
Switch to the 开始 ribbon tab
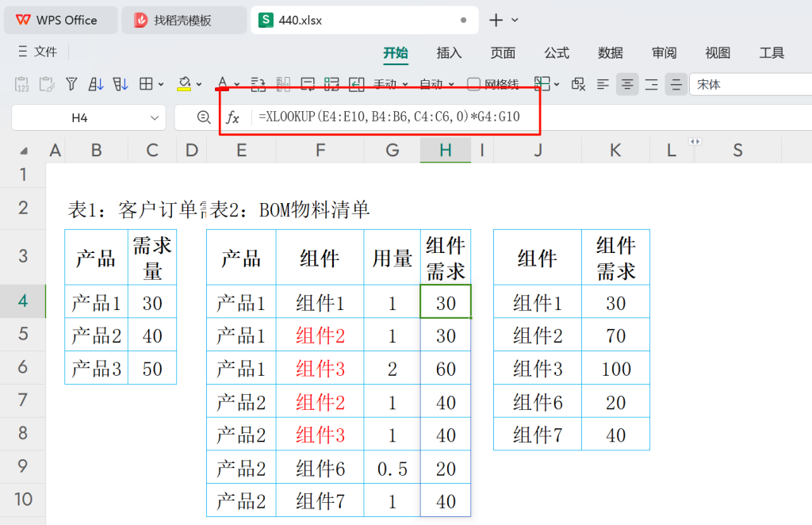coord(396,52)
